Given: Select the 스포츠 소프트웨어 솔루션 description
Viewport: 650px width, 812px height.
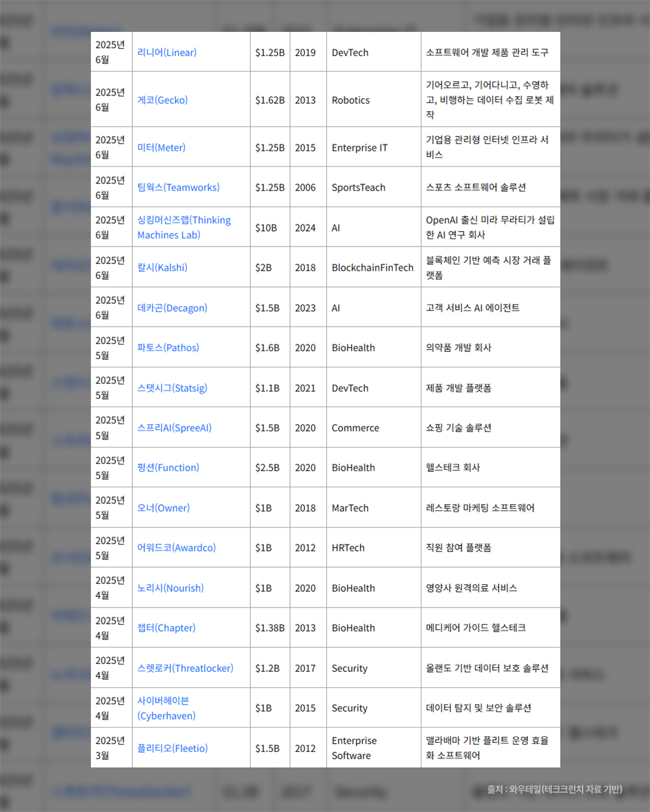Looking at the screenshot, I should coord(475,187).
